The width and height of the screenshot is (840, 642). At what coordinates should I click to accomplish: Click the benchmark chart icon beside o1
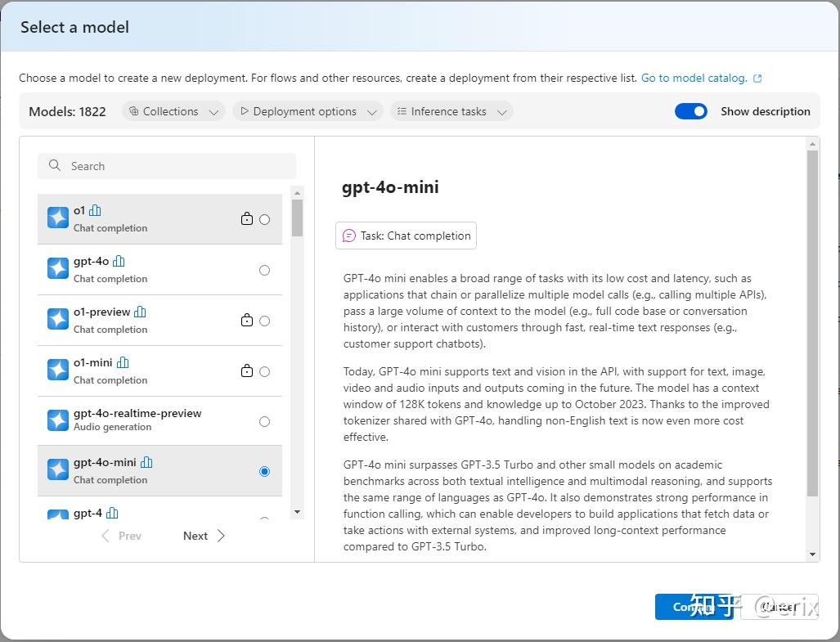pyautogui.click(x=95, y=210)
